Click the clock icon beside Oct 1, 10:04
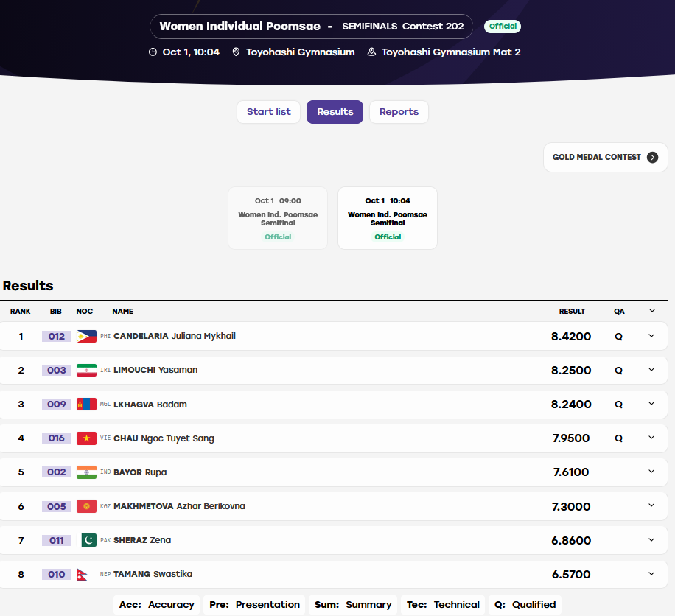675x616 pixels. pyautogui.click(x=153, y=52)
